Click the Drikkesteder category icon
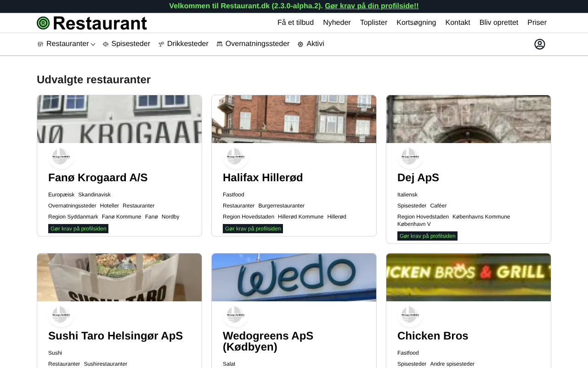Screen dimensions: 588x368 coord(161,44)
